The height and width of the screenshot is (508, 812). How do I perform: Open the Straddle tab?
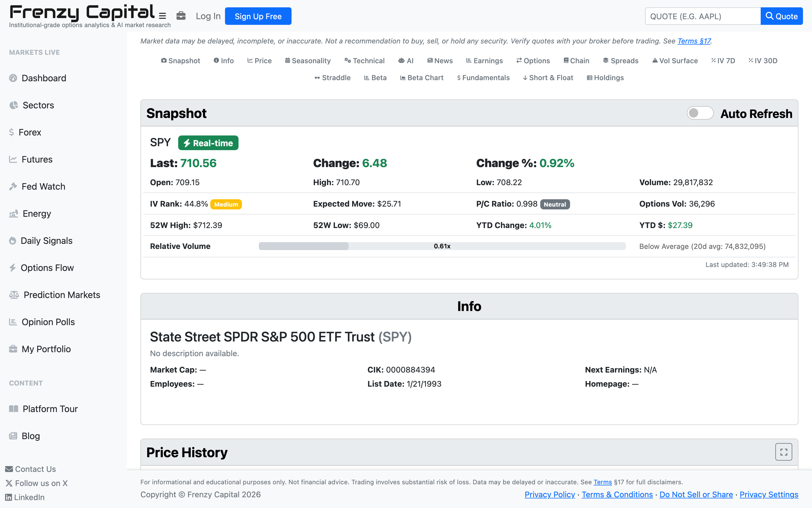[x=332, y=78]
